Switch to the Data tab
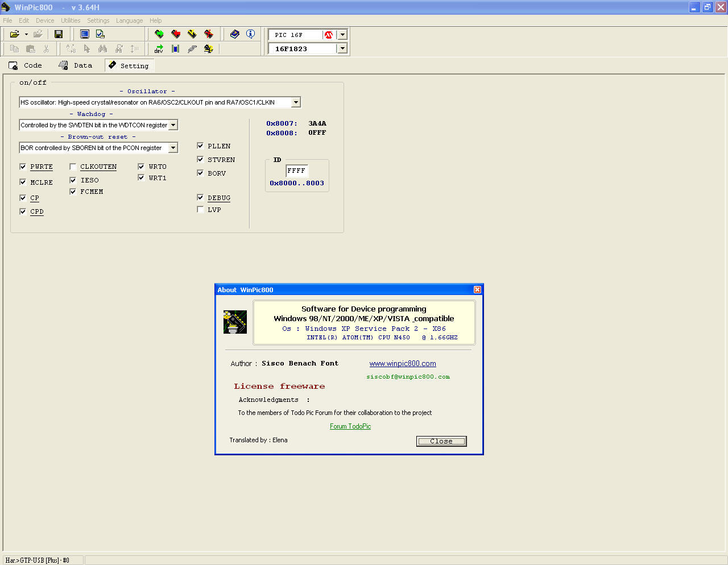This screenshot has width=728, height=565. 76,65
